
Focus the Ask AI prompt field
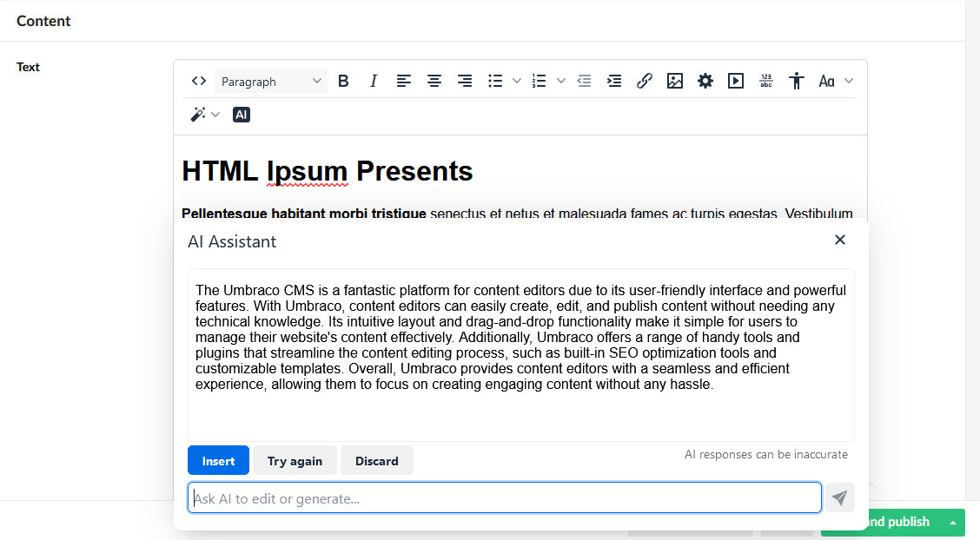tap(505, 498)
